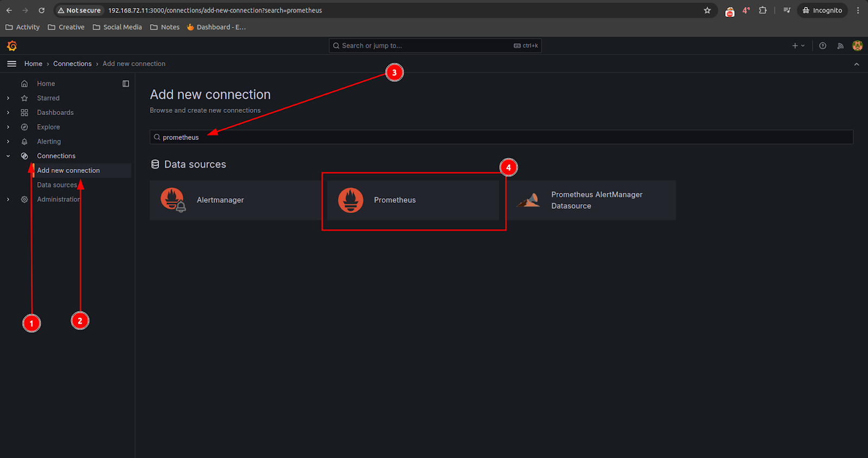Open the plus New dropdown

coord(799,46)
